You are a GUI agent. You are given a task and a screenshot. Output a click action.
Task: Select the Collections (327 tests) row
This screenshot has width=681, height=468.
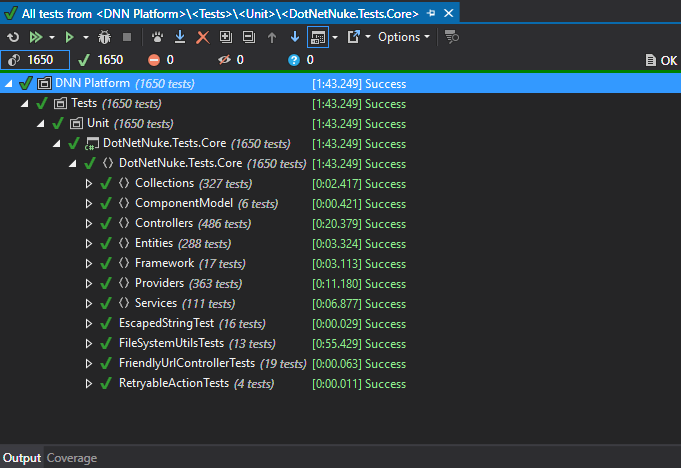point(340,184)
